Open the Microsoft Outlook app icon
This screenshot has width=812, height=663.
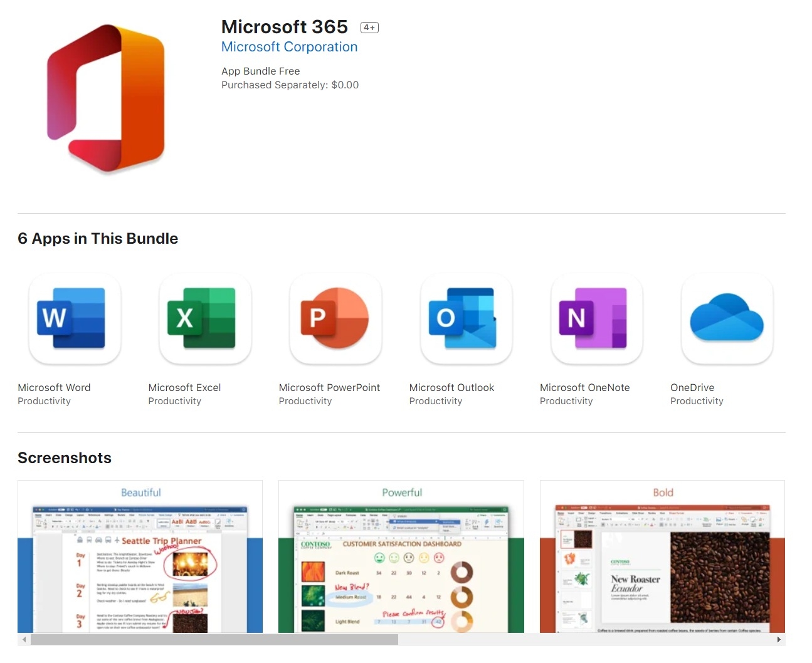(x=466, y=318)
